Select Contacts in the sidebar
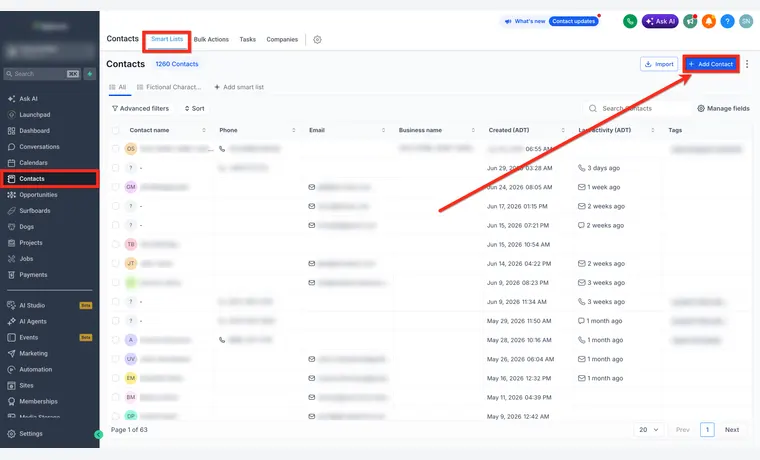The width and height of the screenshot is (760, 460). [x=49, y=178]
